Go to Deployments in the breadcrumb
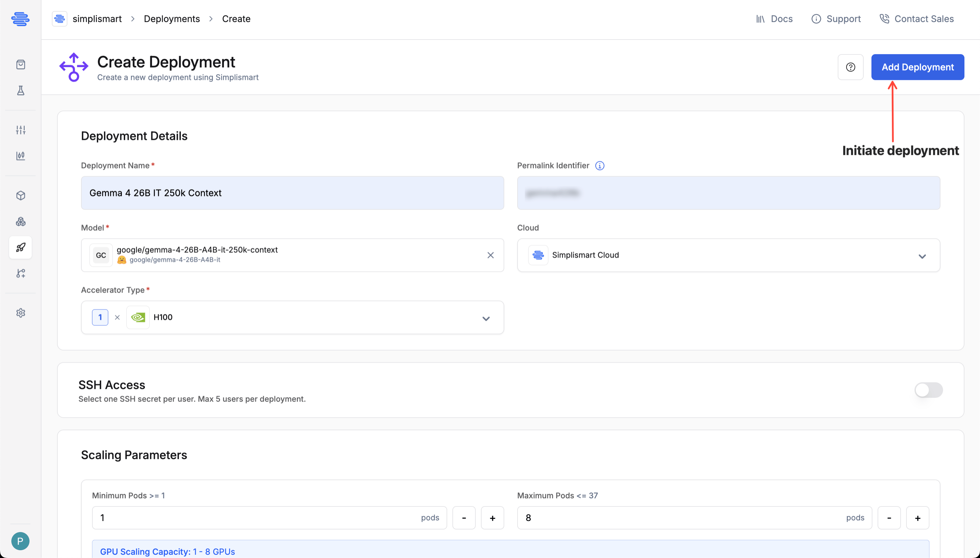 click(x=171, y=19)
